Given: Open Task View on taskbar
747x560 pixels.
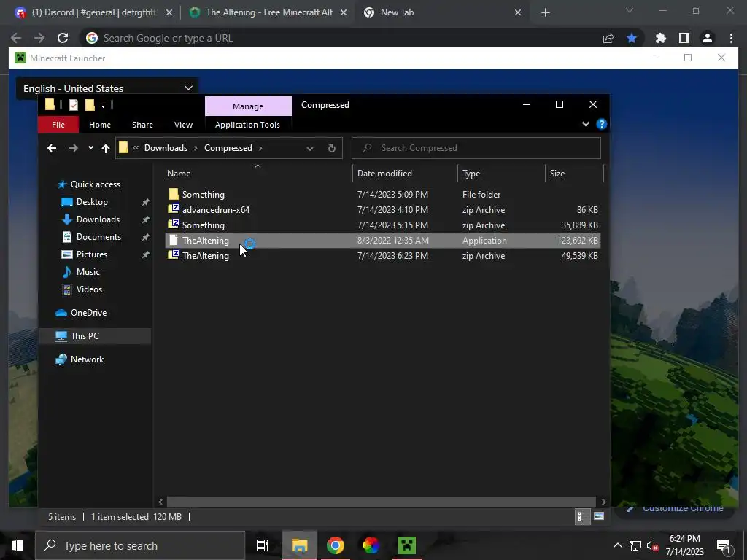Looking at the screenshot, I should point(263,545).
